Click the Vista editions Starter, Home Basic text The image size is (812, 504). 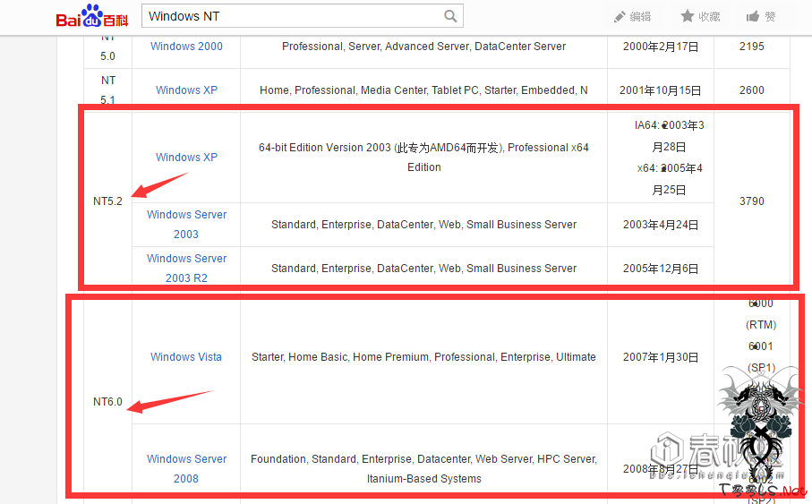pos(423,357)
